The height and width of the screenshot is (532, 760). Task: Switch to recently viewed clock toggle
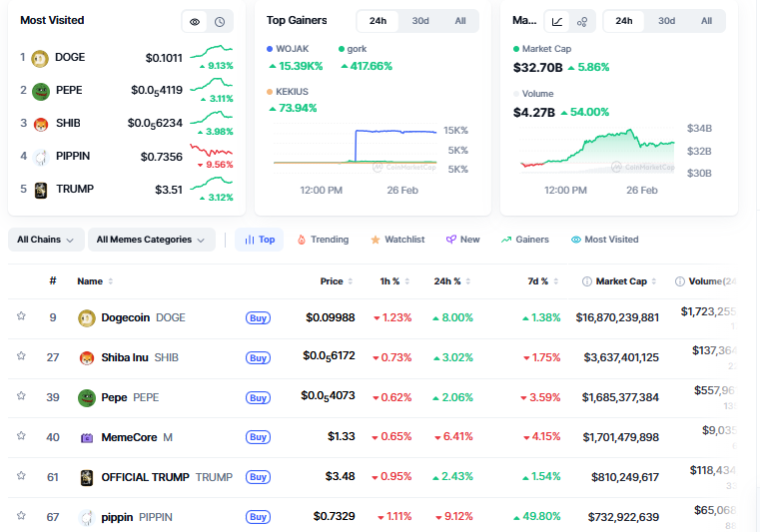coord(220,21)
